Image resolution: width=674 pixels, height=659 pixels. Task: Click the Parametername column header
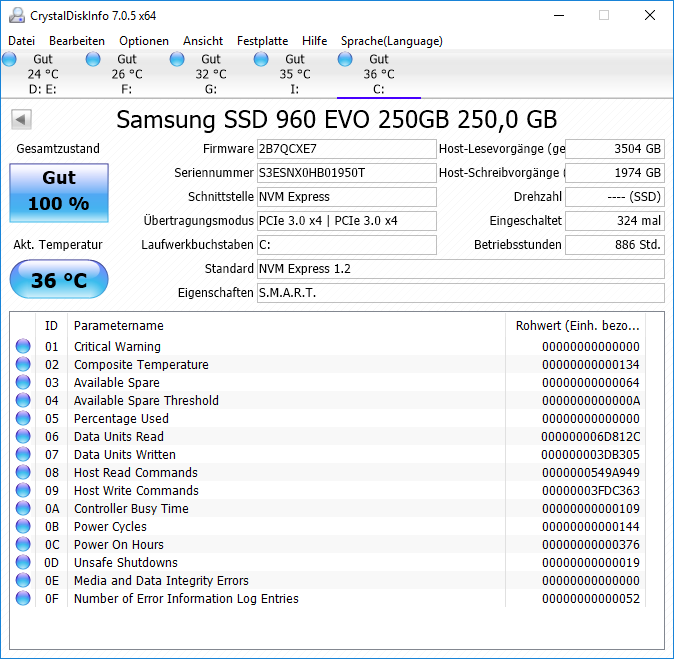pyautogui.click(x=286, y=326)
